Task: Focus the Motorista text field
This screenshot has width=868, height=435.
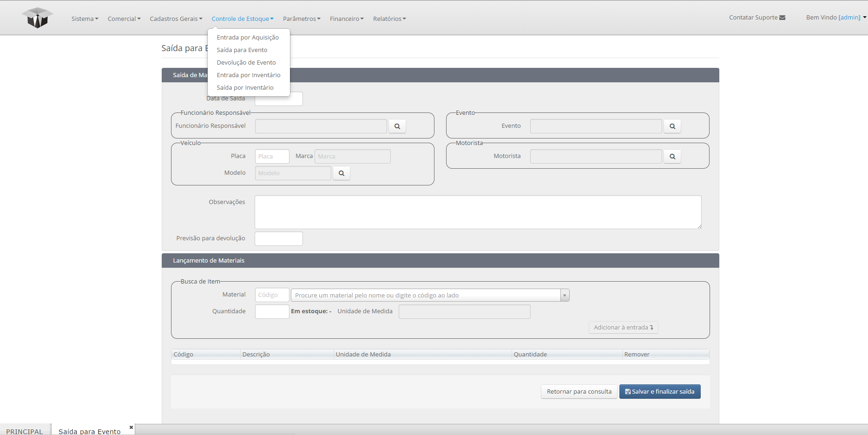Action: 596,157
